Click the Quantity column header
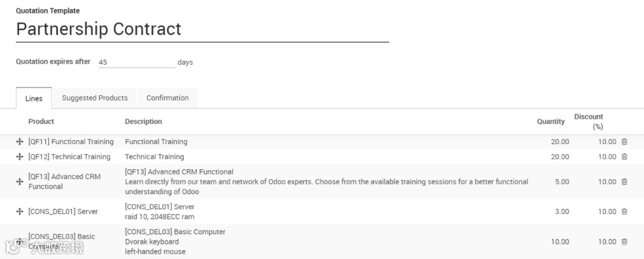 550,121
